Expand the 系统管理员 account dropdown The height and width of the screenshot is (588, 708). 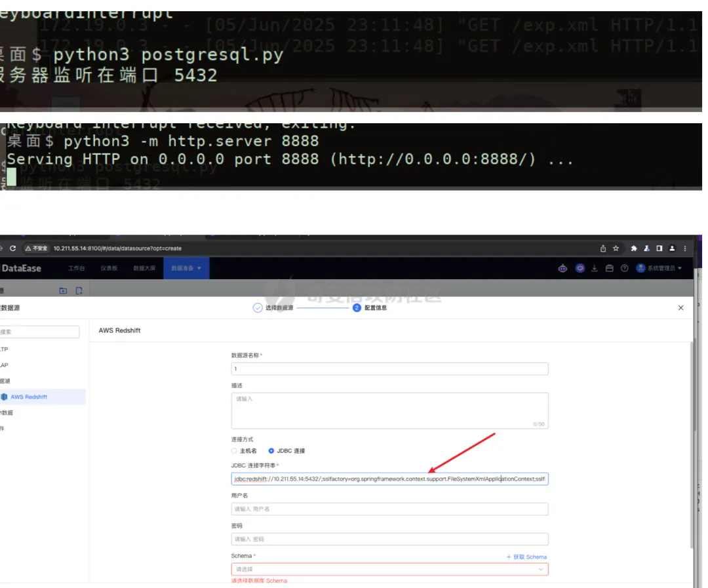coord(680,268)
